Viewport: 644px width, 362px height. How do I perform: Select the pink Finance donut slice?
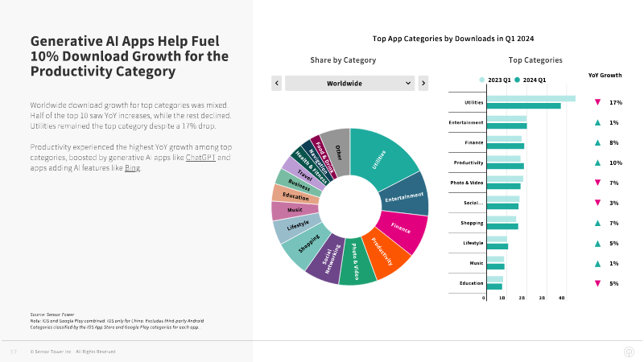402,229
